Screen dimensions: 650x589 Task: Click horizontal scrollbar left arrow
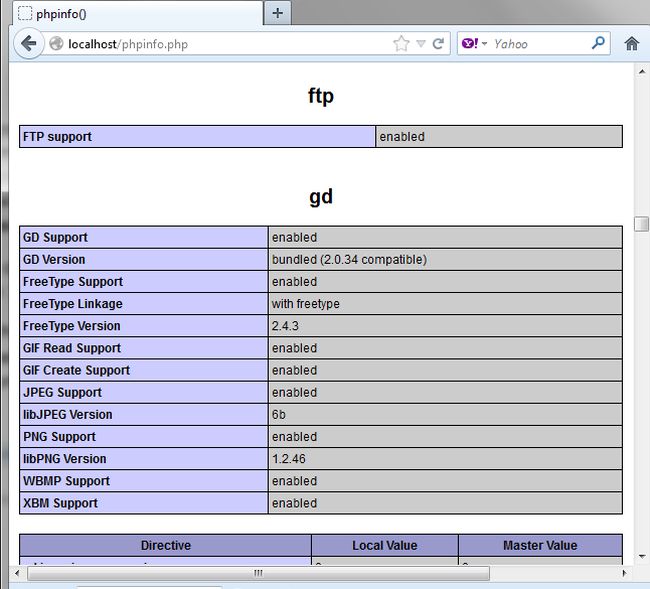pyautogui.click(x=17, y=573)
